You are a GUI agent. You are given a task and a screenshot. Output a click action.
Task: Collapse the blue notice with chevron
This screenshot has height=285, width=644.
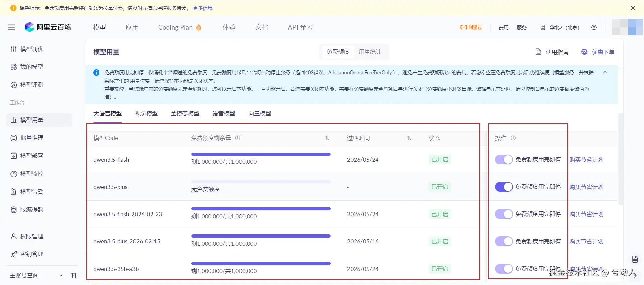pos(605,73)
